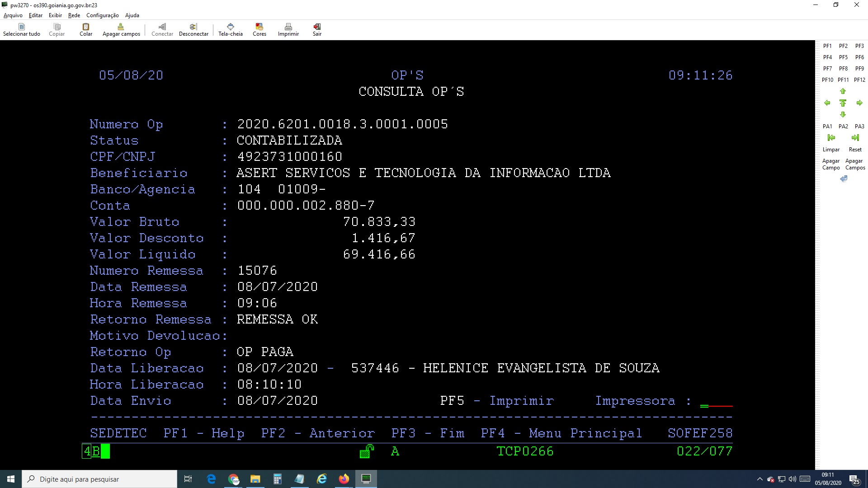868x488 pixels.
Task: Click the PF4 key button
Action: 827,57
